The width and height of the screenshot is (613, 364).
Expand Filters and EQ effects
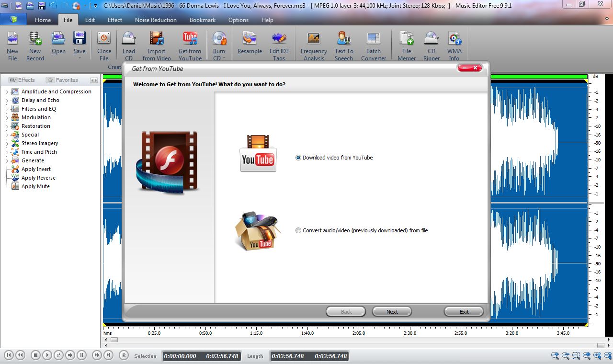click(7, 109)
